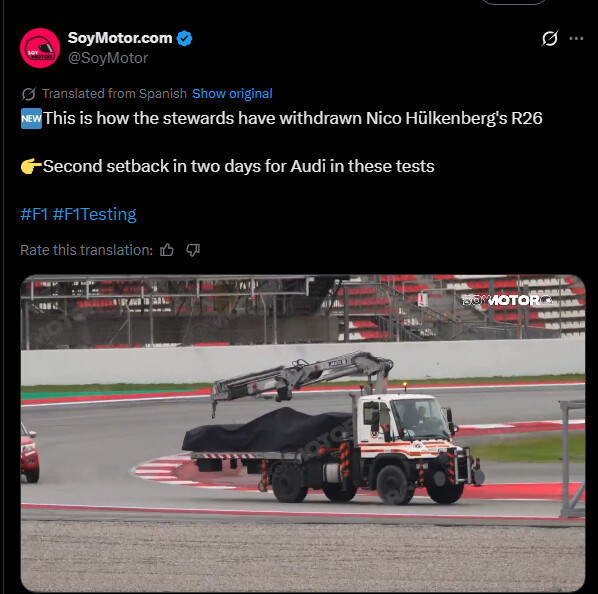
Task: Click the Second setback for Audi line
Action: (x=239, y=166)
